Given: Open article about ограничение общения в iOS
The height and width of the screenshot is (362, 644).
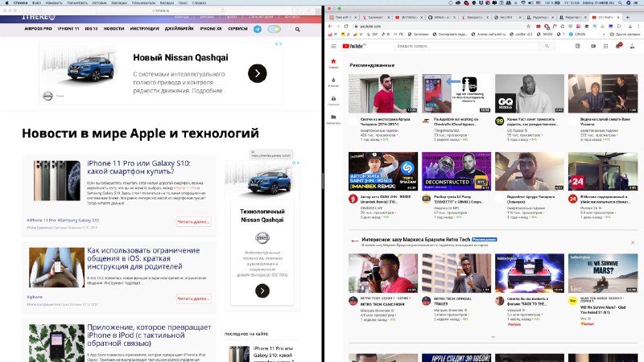Looking at the screenshot, I should pos(143,258).
